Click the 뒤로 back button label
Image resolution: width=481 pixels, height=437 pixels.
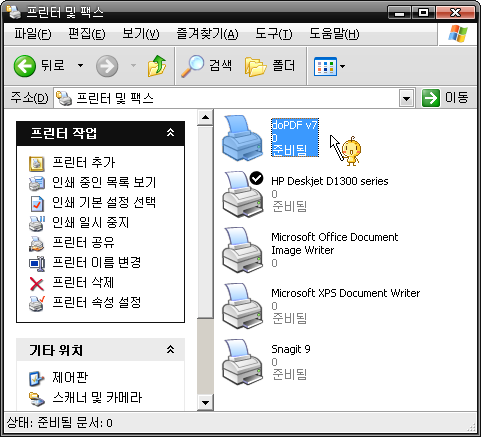click(x=53, y=65)
